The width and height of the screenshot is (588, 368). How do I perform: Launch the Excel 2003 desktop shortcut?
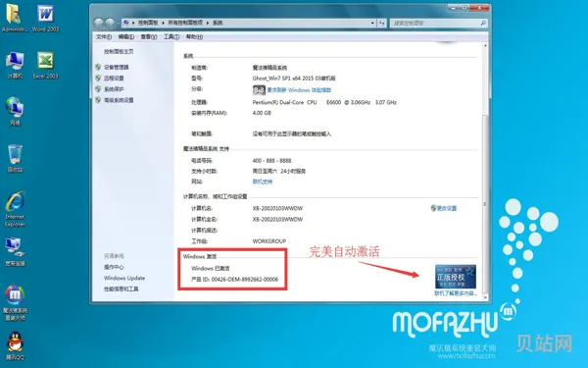[45, 65]
